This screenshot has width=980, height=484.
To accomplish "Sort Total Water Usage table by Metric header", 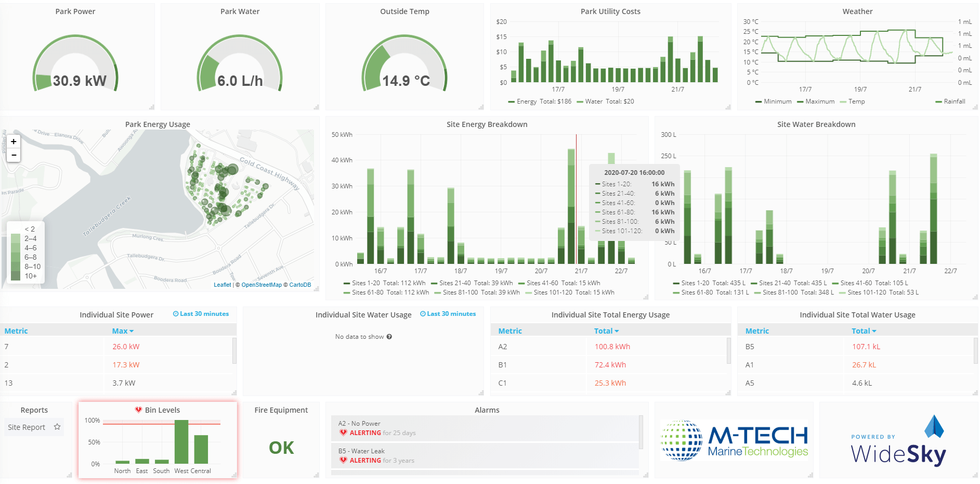I will click(757, 331).
